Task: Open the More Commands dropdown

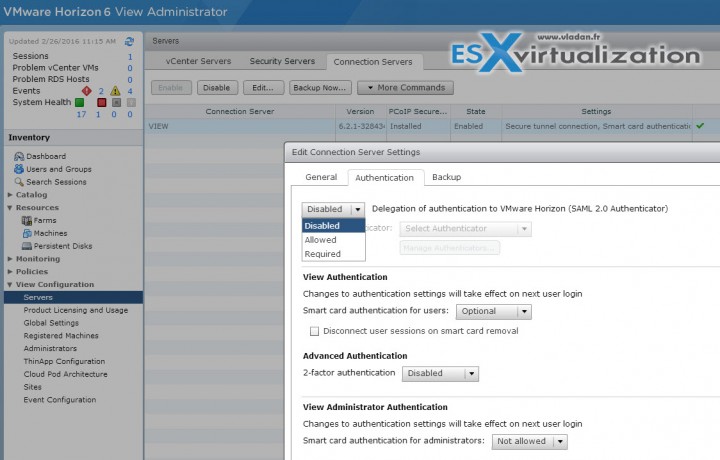Action: pos(405,88)
